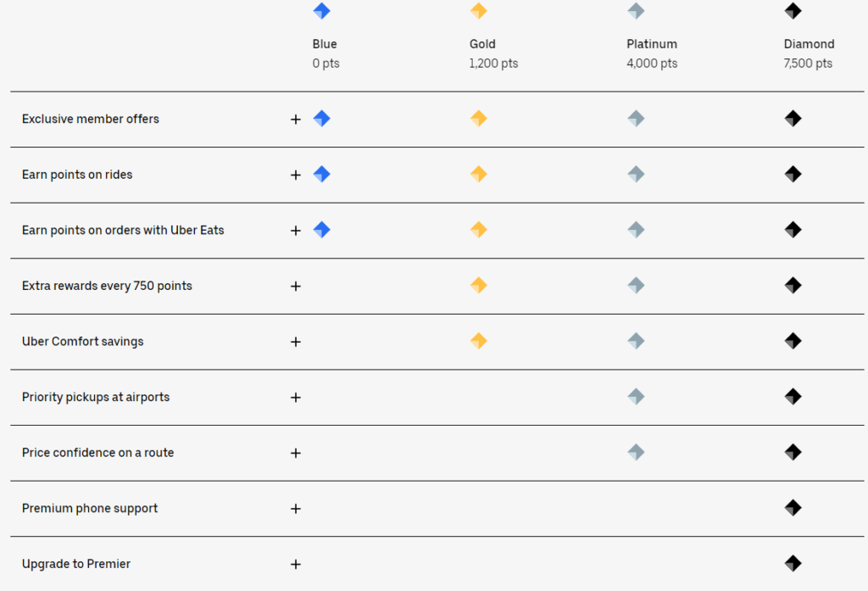Expand Earn points on rides details
The height and width of the screenshot is (591, 868).
296,175
